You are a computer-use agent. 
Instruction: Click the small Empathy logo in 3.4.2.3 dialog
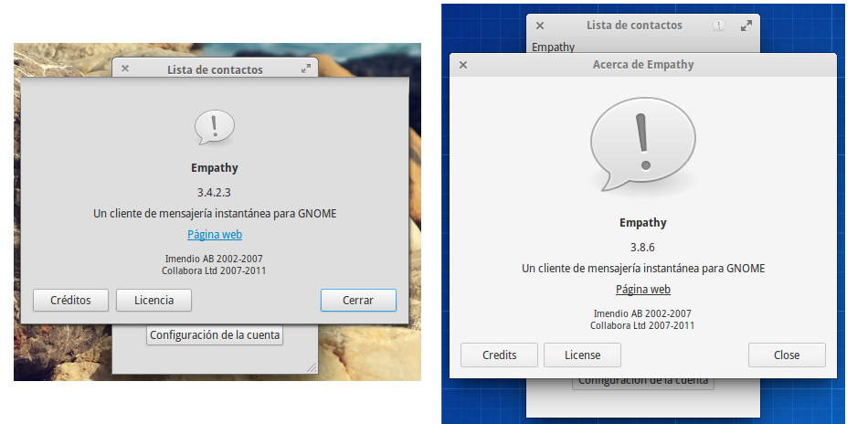[215, 127]
